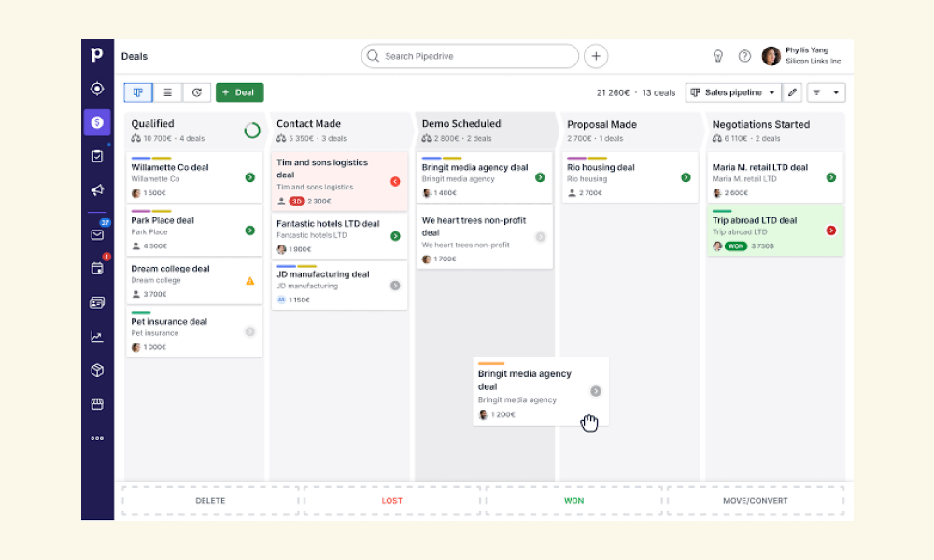This screenshot has height=560, width=934.
Task: Click the Trip abroad deal red arrow
Action: pyautogui.click(x=831, y=231)
